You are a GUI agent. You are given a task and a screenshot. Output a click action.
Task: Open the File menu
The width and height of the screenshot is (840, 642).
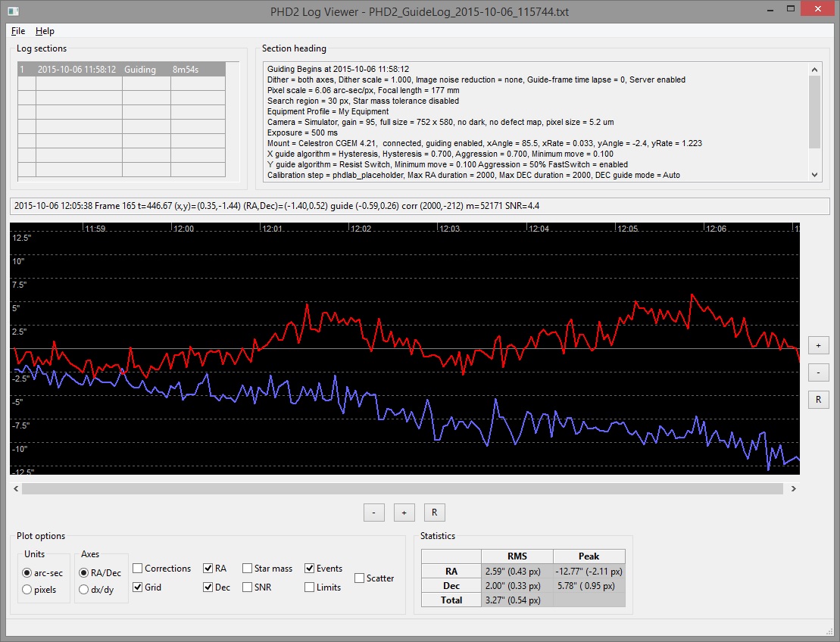18,31
